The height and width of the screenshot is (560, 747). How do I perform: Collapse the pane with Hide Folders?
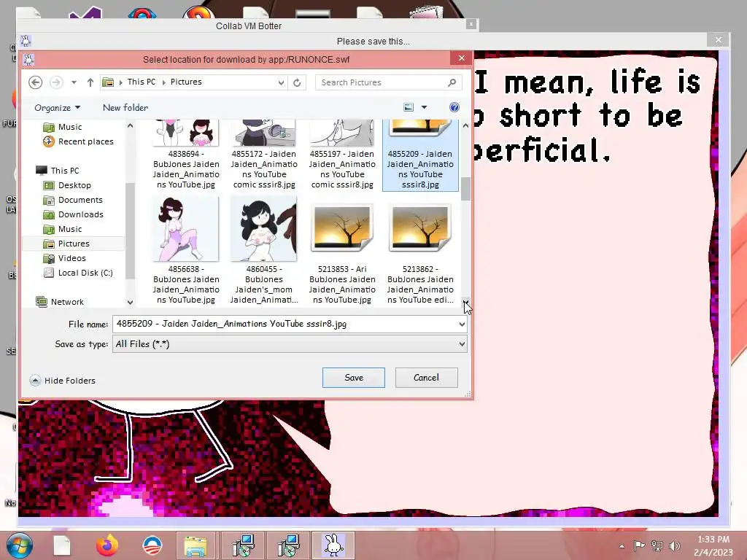click(x=63, y=381)
